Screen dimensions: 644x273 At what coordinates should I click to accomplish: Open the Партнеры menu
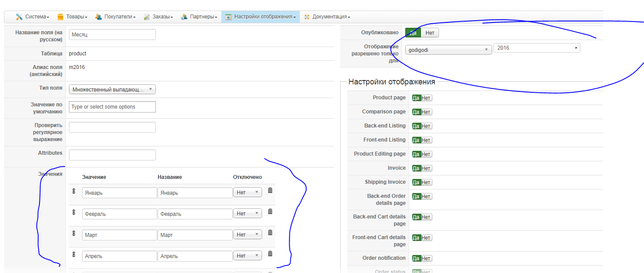(x=199, y=17)
